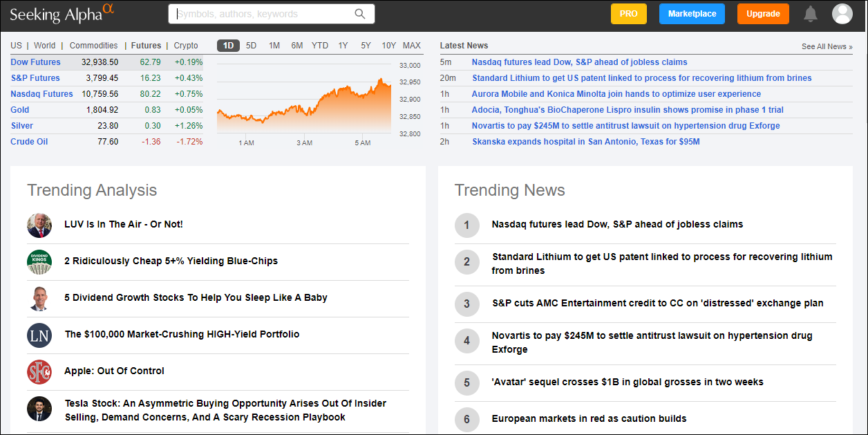Switch to the Crypto tab
The image size is (868, 435).
186,46
